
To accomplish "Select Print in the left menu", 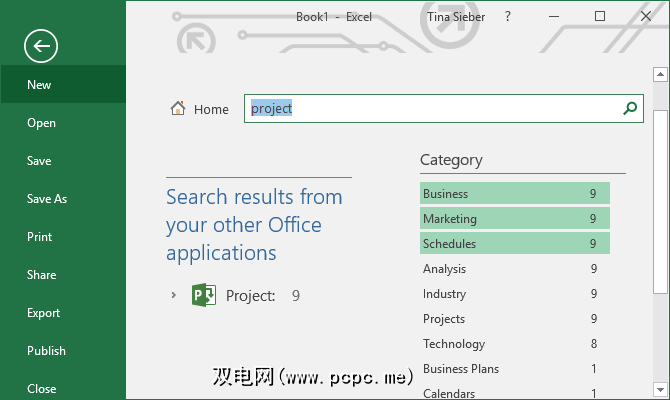I will pyautogui.click(x=40, y=237).
